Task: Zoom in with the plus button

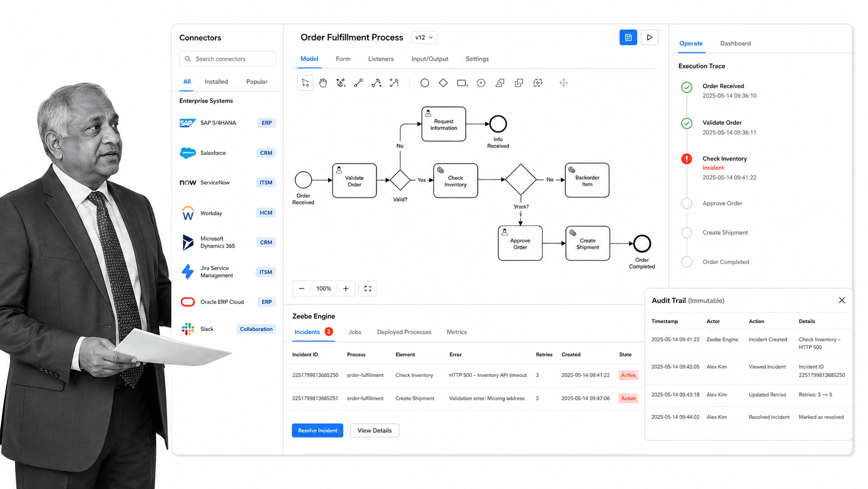Action: point(346,288)
